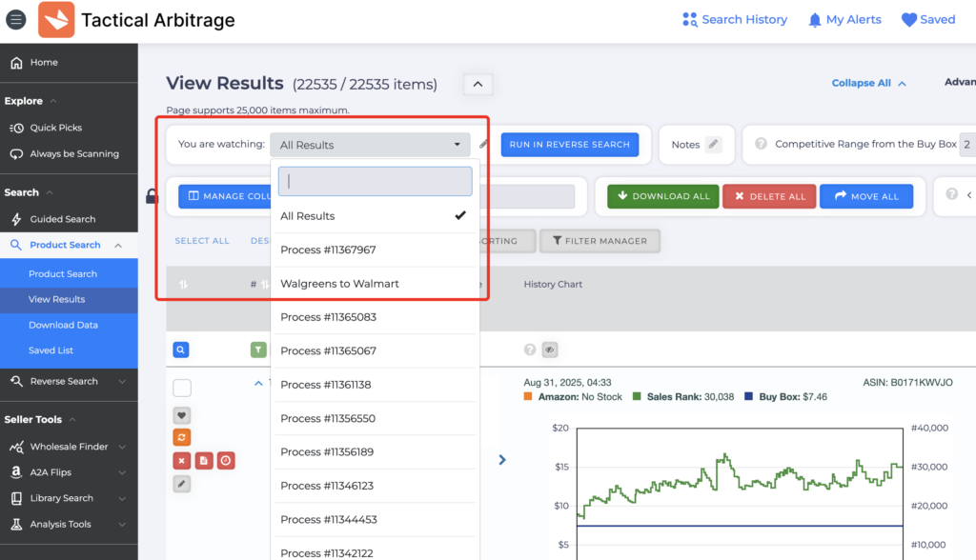
Task: Click Collapse All
Action: (868, 83)
